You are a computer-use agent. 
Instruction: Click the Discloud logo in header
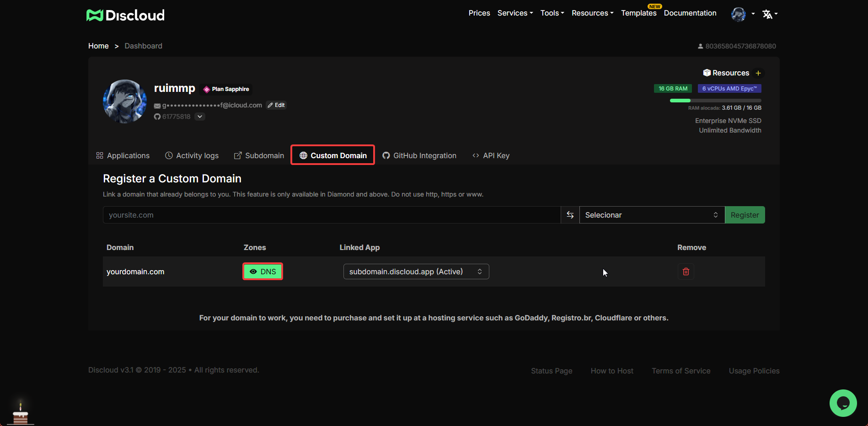click(x=125, y=15)
